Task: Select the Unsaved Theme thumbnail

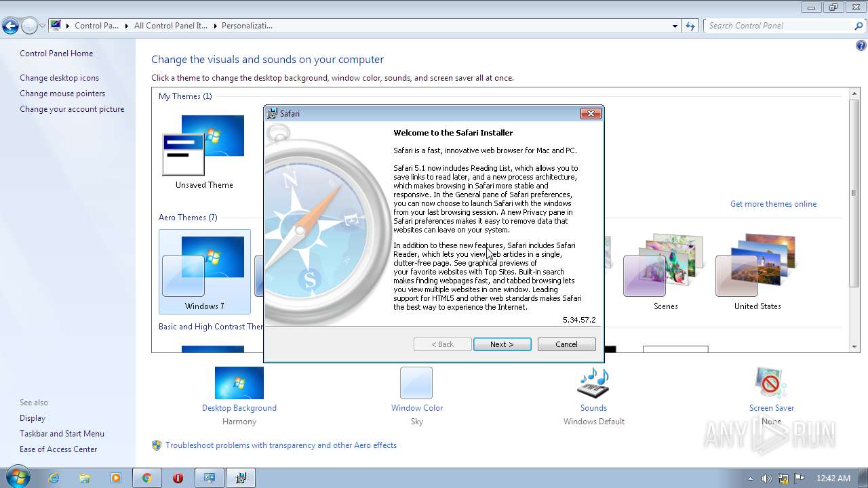Action: pyautogui.click(x=204, y=152)
